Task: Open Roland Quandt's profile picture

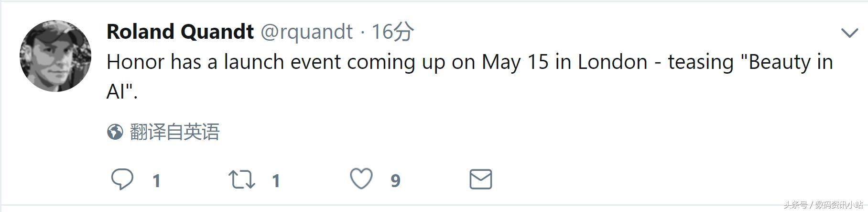Action: click(55, 56)
